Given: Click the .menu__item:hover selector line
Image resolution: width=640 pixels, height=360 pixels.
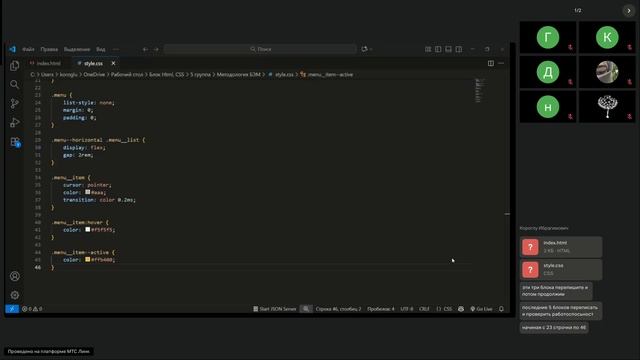Looking at the screenshot, I should (x=80, y=222).
